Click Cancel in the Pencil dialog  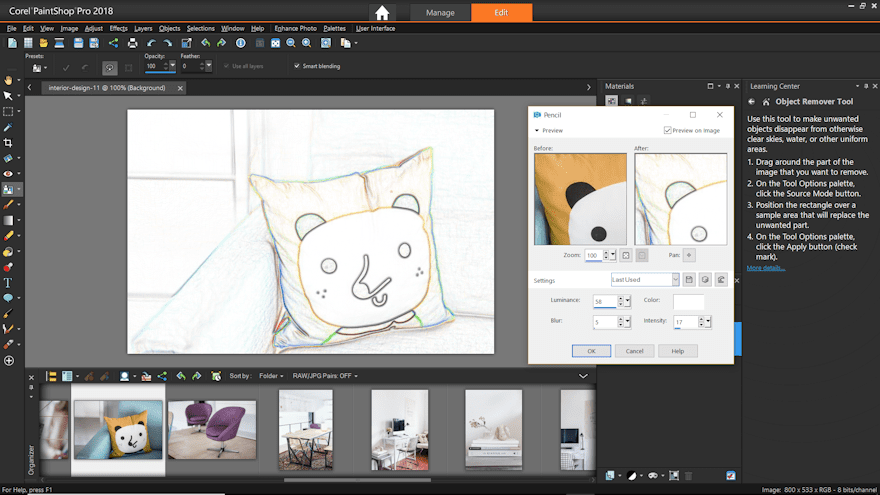tap(634, 351)
